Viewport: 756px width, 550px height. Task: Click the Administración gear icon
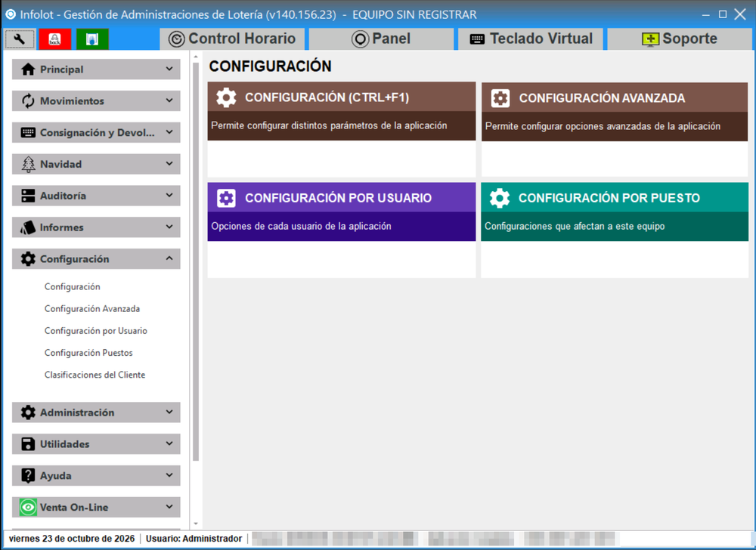click(28, 412)
